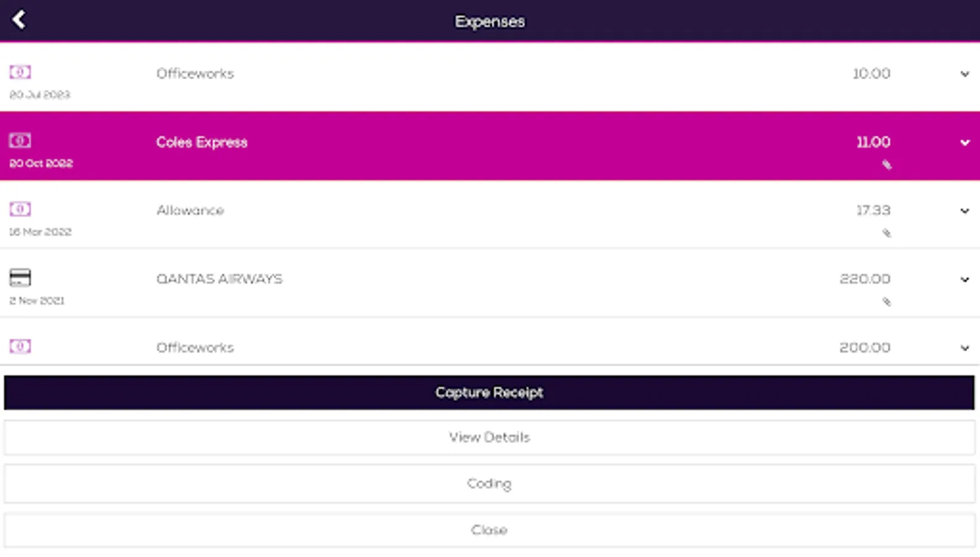
Task: Open attachment paperclip on QANTAS AIRWAYS row
Action: coord(887,302)
